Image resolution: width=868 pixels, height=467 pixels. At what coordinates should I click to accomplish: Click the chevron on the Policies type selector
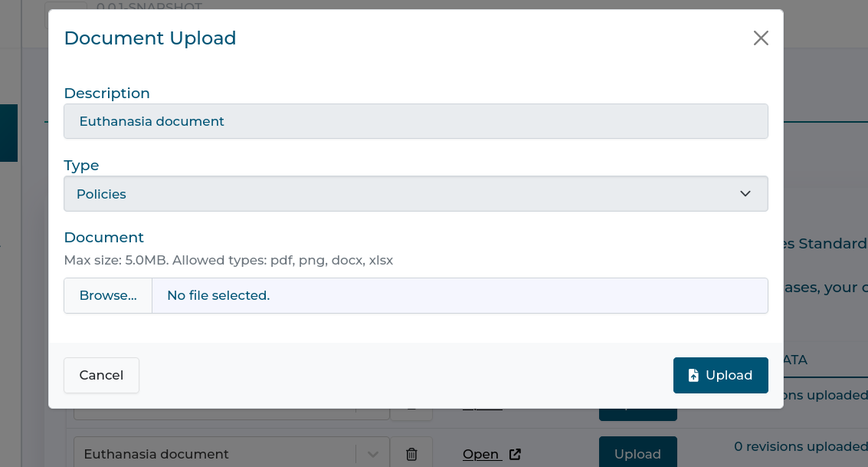pyautogui.click(x=744, y=194)
